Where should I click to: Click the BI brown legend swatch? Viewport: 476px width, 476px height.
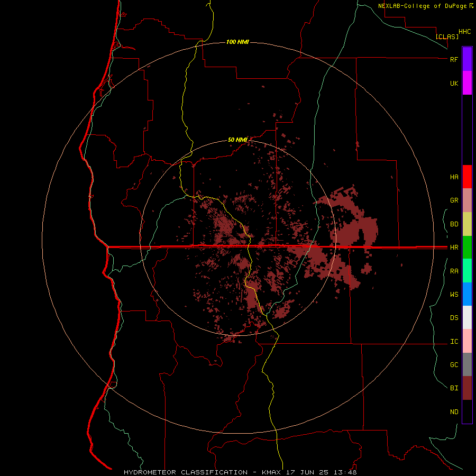point(467,388)
